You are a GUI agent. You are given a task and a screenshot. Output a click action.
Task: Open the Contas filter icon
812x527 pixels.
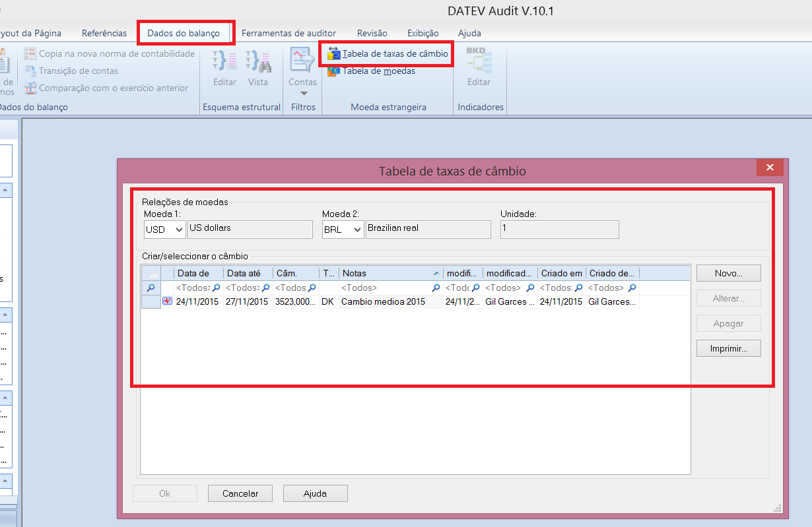click(302, 61)
